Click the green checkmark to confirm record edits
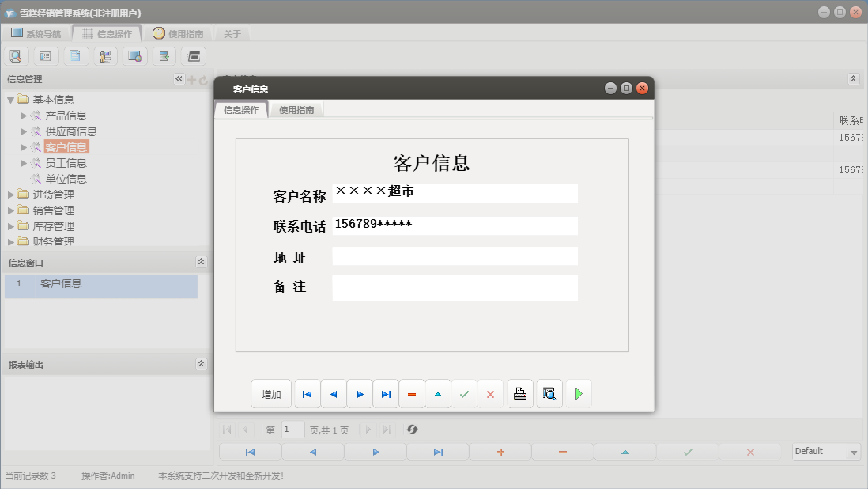The height and width of the screenshot is (489, 868). coord(464,393)
